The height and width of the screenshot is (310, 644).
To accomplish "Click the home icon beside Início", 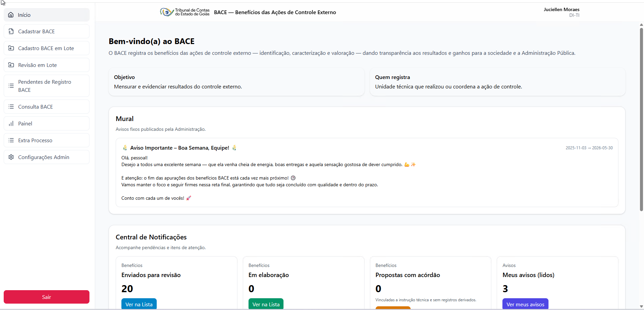I will point(11,15).
